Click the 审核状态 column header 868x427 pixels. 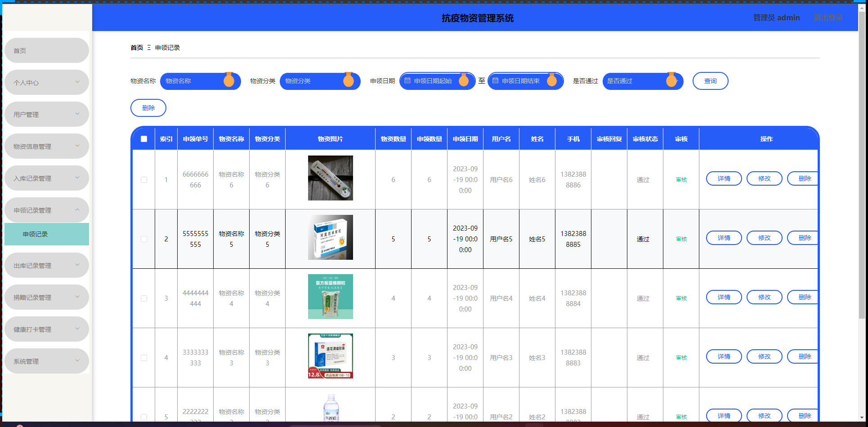(x=645, y=139)
